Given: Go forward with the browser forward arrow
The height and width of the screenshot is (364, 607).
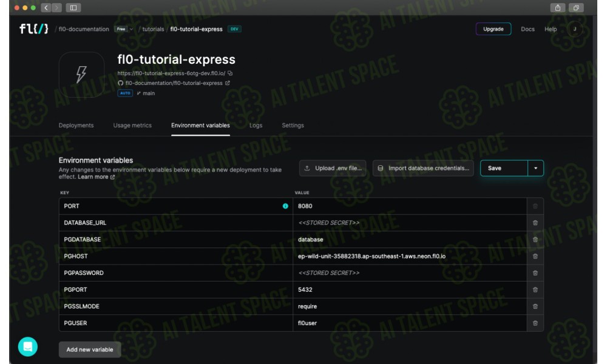Looking at the screenshot, I should (x=56, y=8).
